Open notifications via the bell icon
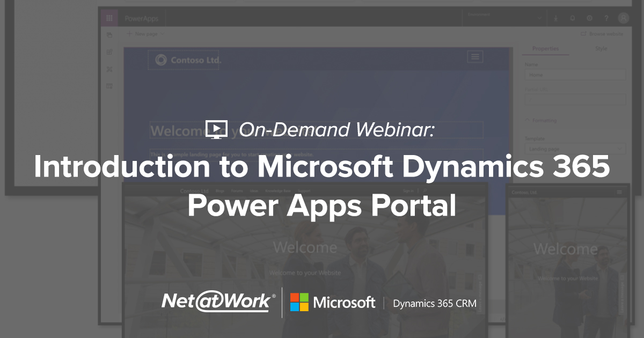The image size is (644, 338). [572, 18]
